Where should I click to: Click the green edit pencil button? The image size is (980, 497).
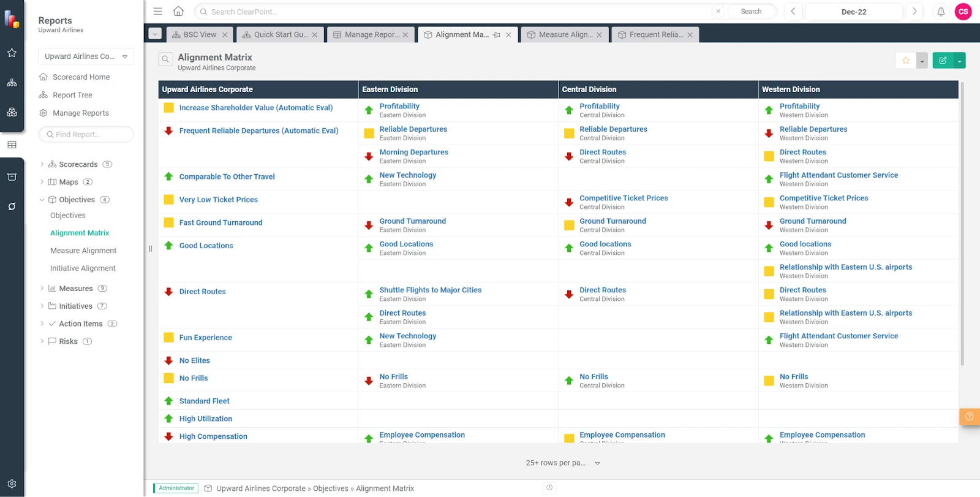(x=943, y=60)
